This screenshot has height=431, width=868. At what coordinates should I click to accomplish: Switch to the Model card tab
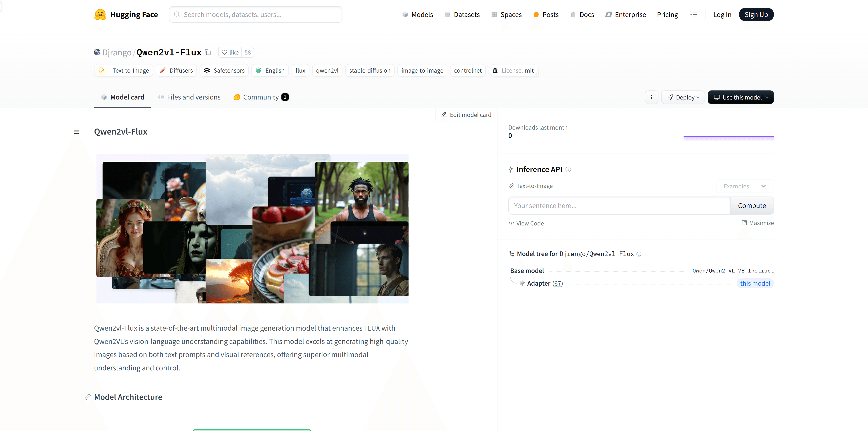pos(122,97)
